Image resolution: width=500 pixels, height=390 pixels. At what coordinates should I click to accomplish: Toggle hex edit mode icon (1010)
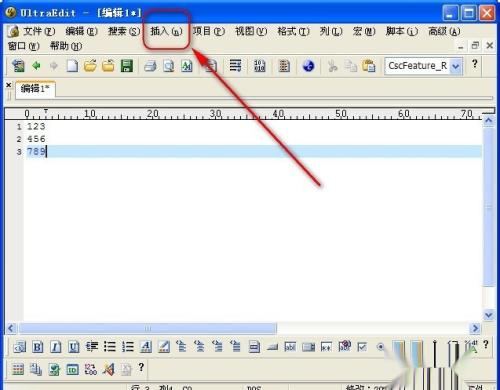260,66
